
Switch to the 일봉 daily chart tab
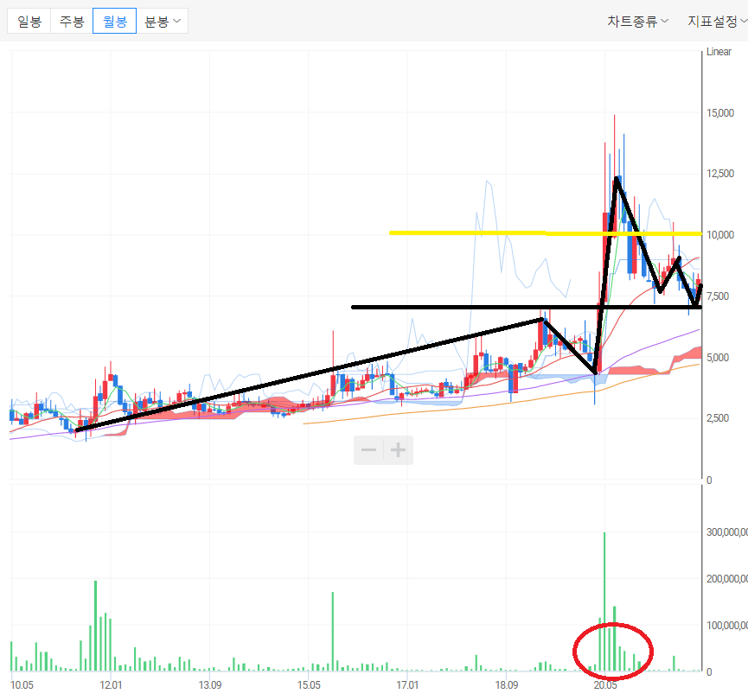tap(29, 21)
